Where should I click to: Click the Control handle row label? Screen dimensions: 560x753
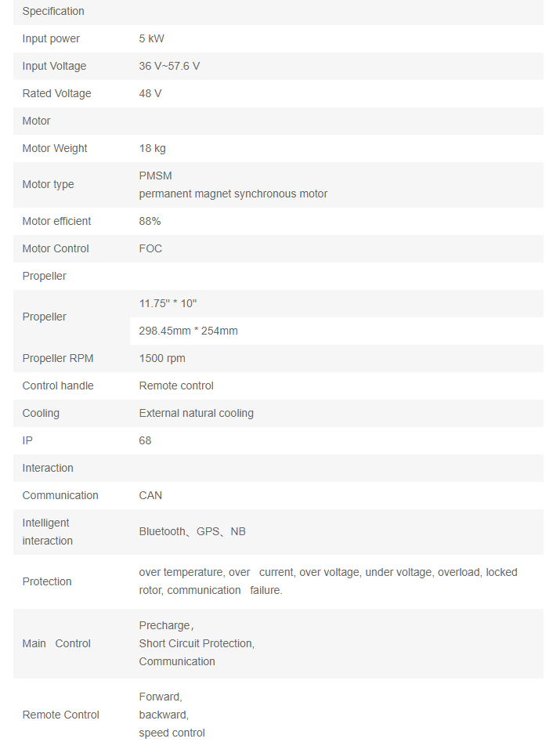coord(58,386)
